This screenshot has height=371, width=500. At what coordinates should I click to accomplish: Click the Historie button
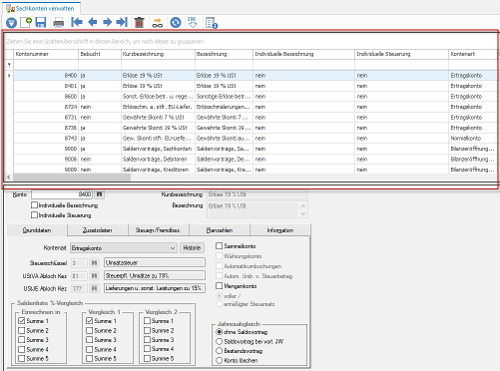192,248
